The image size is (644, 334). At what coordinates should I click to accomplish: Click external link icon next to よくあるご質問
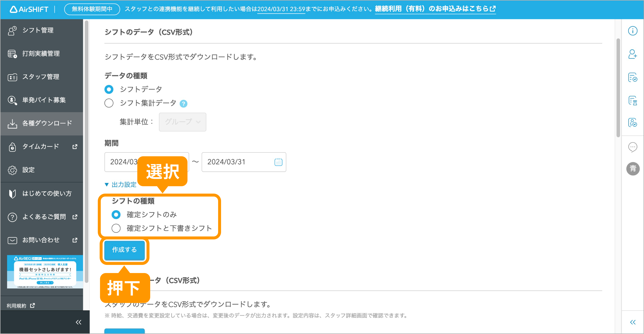pyautogui.click(x=75, y=217)
